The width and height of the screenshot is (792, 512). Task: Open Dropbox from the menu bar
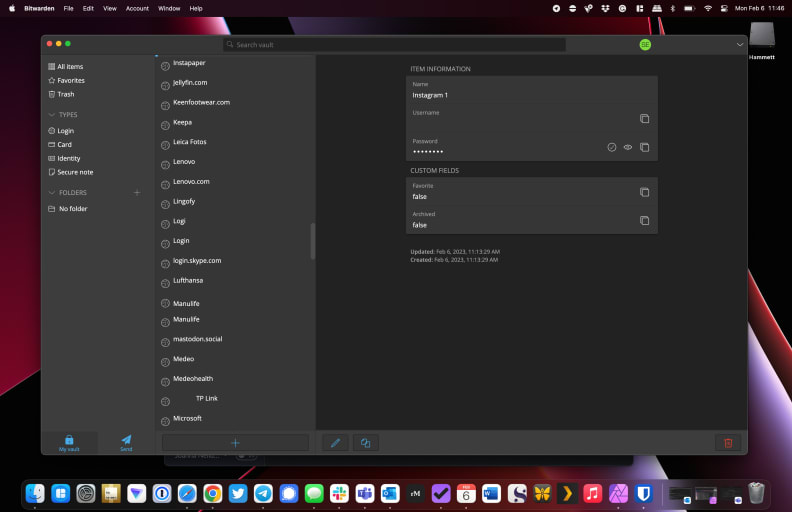click(x=605, y=8)
